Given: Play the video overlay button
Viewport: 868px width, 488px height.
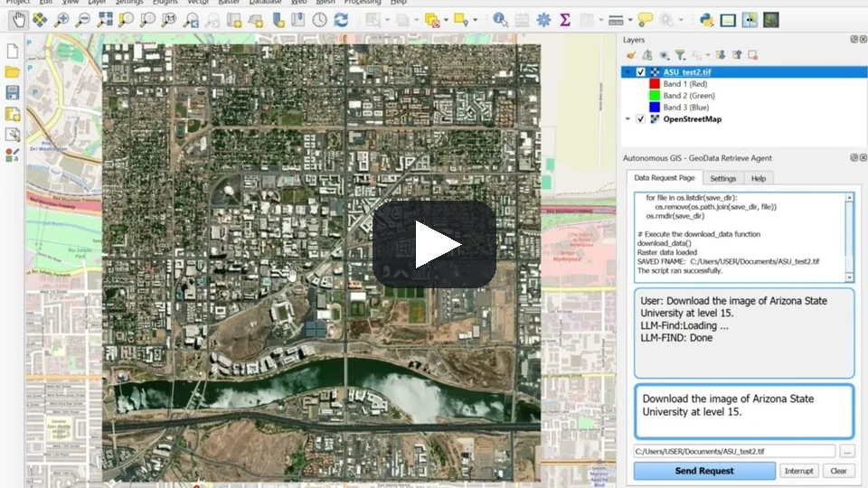Looking at the screenshot, I should [x=434, y=244].
